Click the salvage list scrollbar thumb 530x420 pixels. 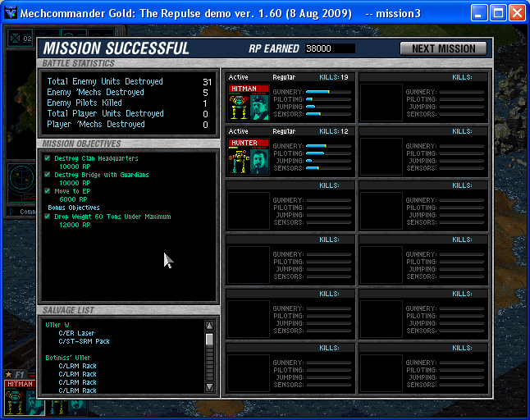click(209, 340)
